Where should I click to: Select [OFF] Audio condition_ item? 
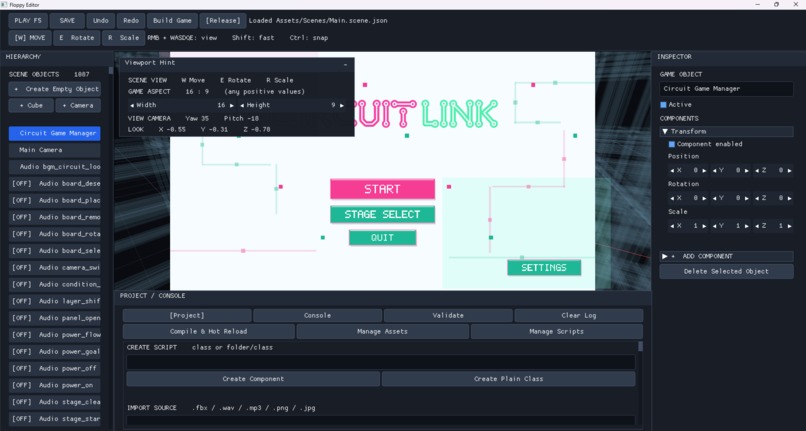[54, 284]
